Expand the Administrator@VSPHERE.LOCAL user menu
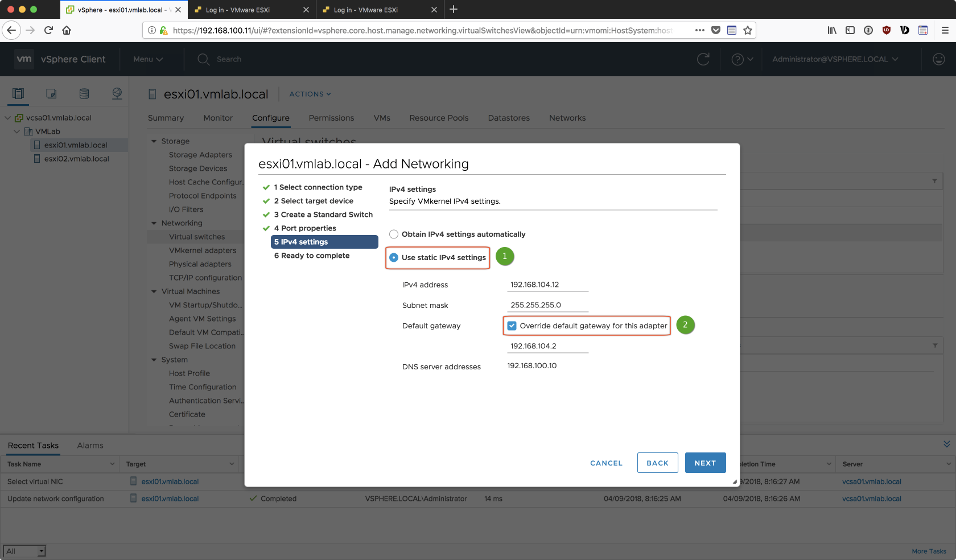Screen dimensions: 956x560 pos(835,59)
